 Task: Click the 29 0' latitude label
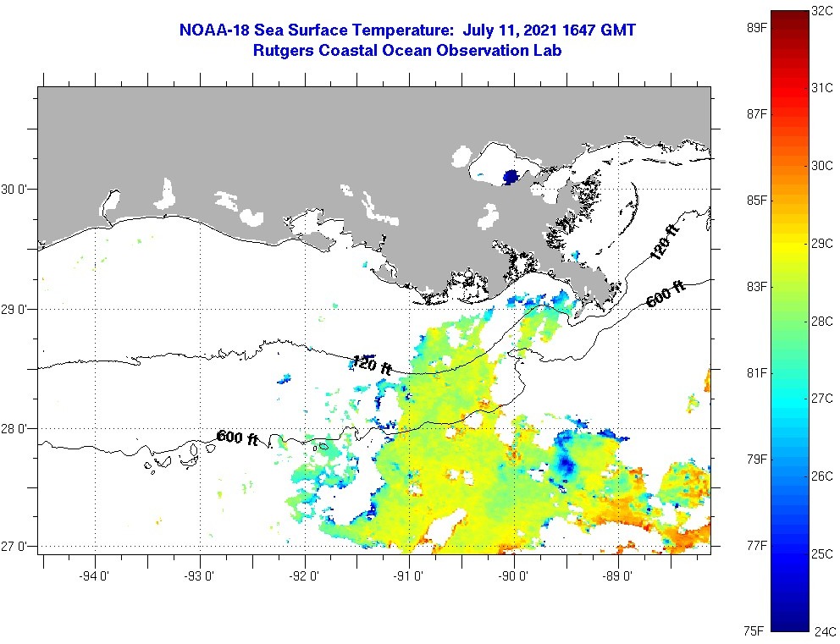coord(14,310)
